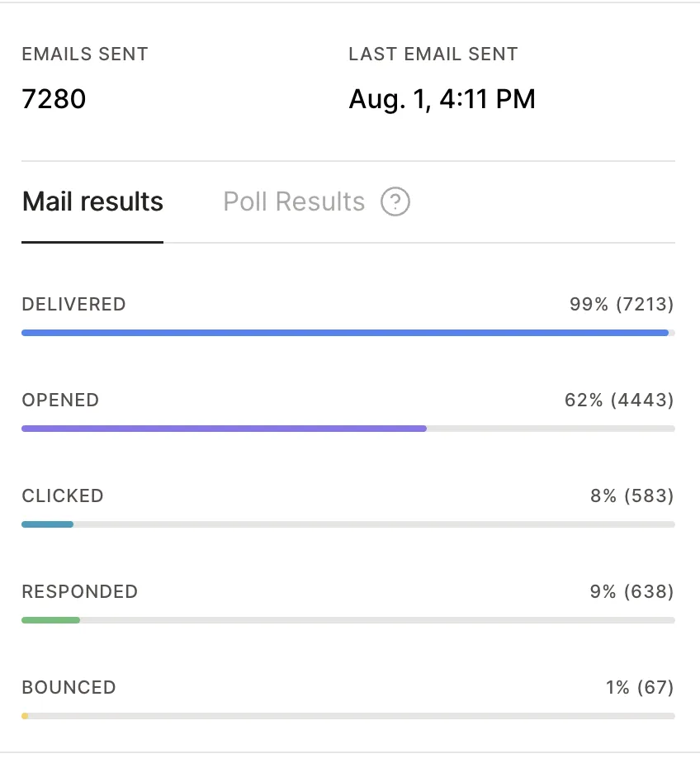The image size is (700, 768).
Task: Click the BOUNCED label
Action: (69, 687)
